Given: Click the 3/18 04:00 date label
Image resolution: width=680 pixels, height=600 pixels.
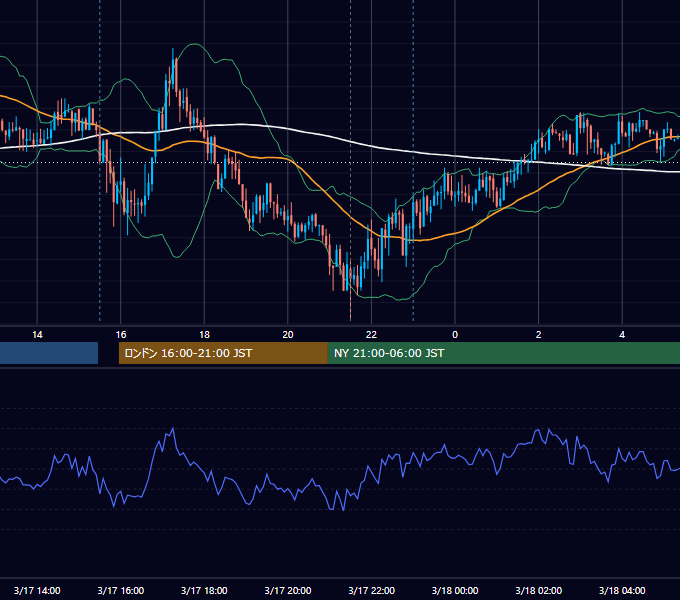Looking at the screenshot, I should [x=622, y=590].
